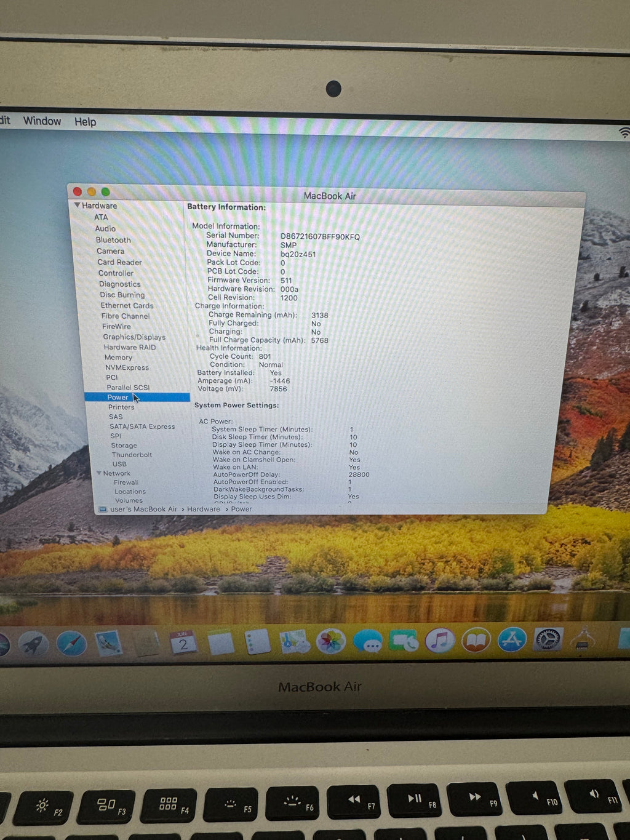This screenshot has width=630, height=840.
Task: Click the Cycle Count value 801
Action: (x=265, y=356)
